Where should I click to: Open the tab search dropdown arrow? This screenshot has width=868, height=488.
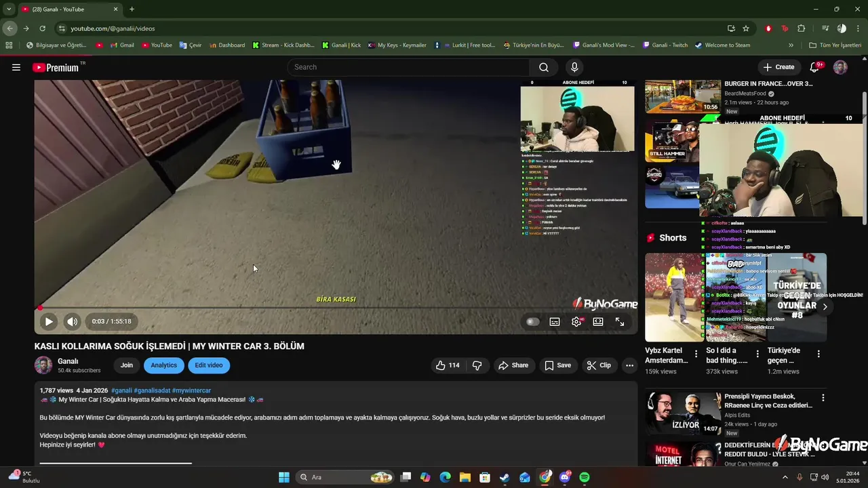(9, 9)
